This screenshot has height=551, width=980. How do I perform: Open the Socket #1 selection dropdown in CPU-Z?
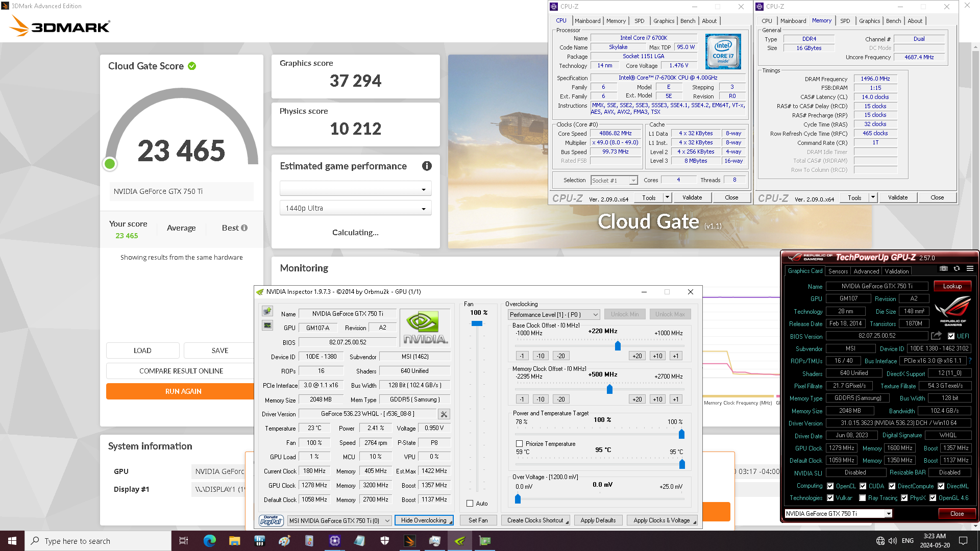(x=615, y=181)
